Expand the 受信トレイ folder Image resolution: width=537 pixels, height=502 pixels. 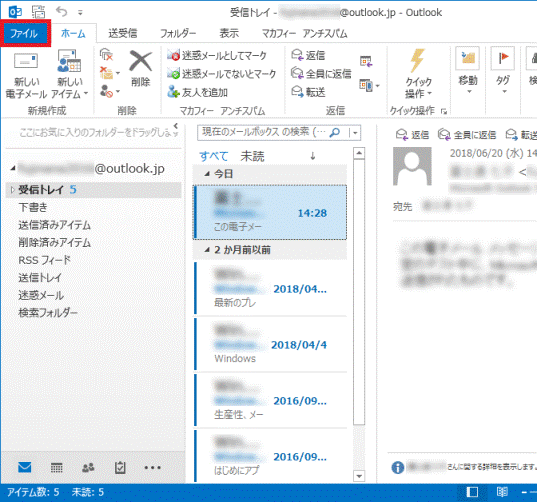tap(12, 189)
